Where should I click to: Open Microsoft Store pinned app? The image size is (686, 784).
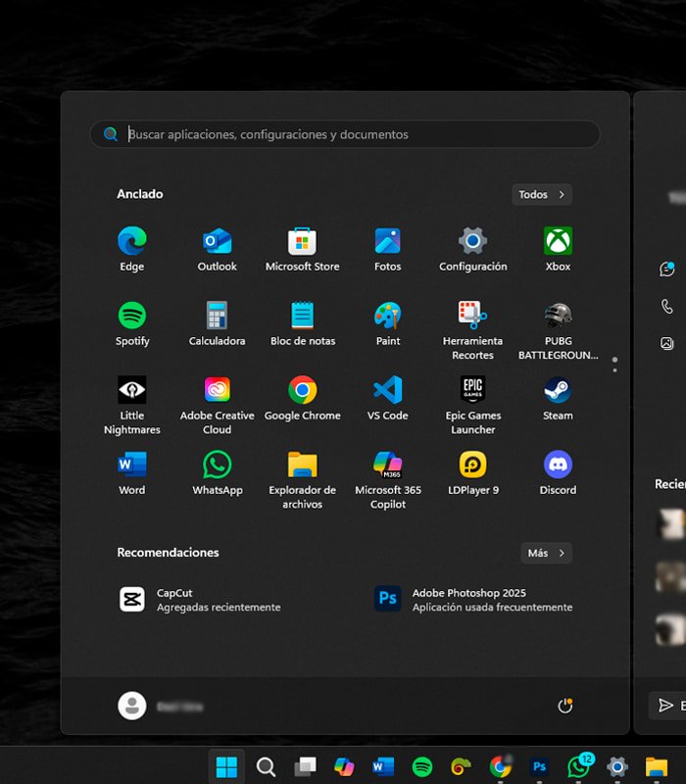(302, 249)
